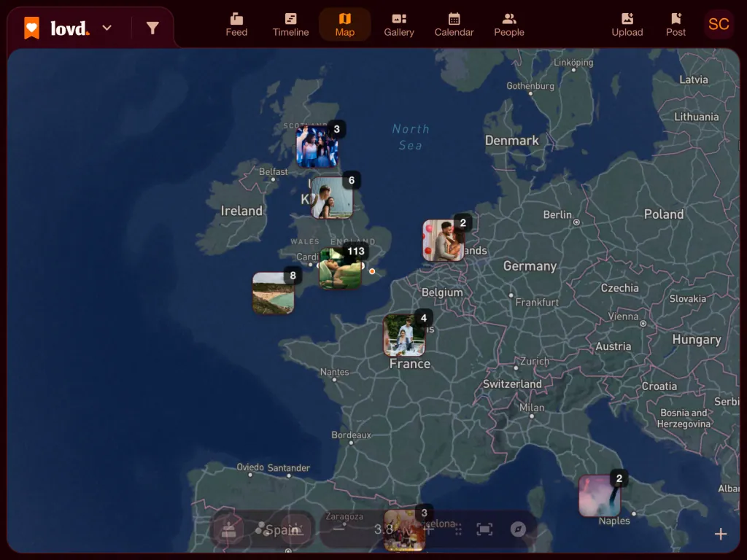Screen dimensions: 747x560
Task: Click the six-dot grip handle icon
Action: point(458,529)
